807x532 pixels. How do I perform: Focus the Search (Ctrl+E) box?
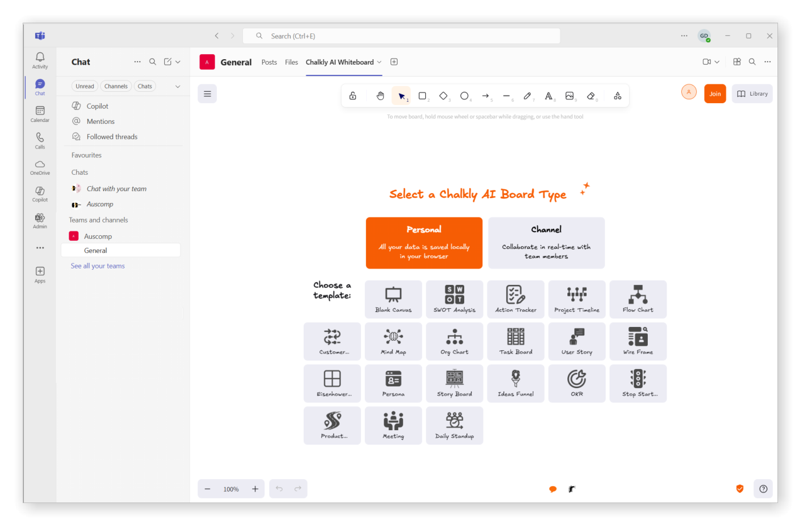tap(401, 36)
